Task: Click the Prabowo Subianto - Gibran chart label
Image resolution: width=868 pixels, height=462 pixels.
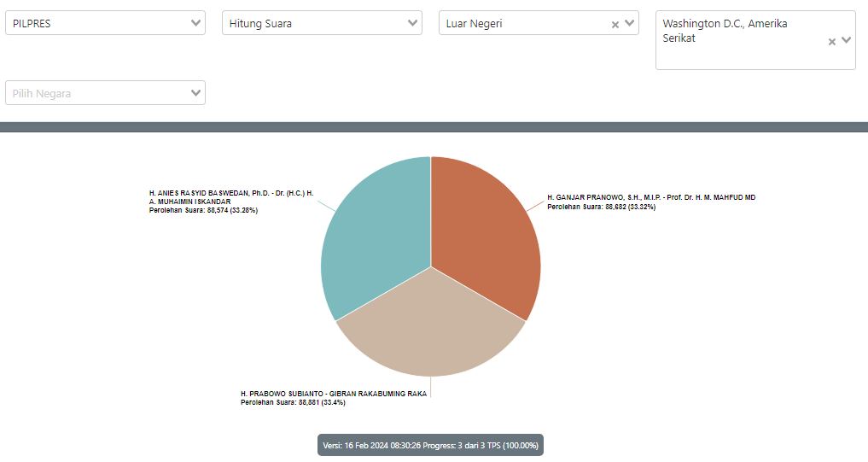Action: click(333, 394)
